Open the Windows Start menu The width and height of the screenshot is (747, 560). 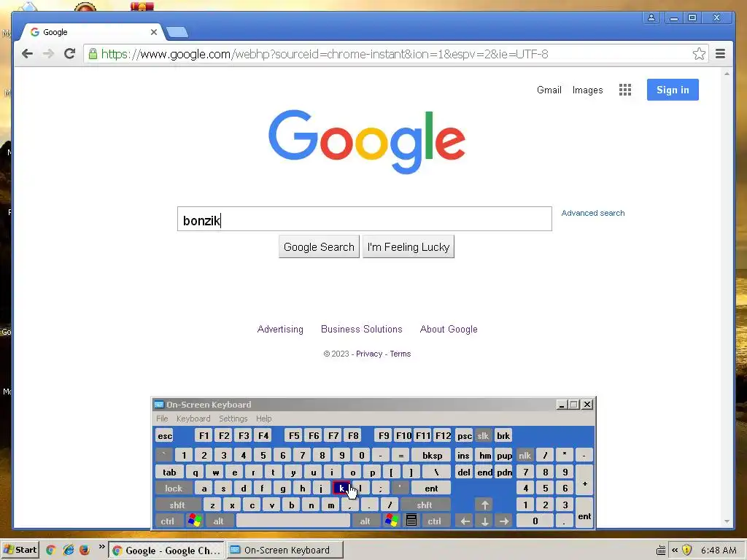[x=20, y=550]
